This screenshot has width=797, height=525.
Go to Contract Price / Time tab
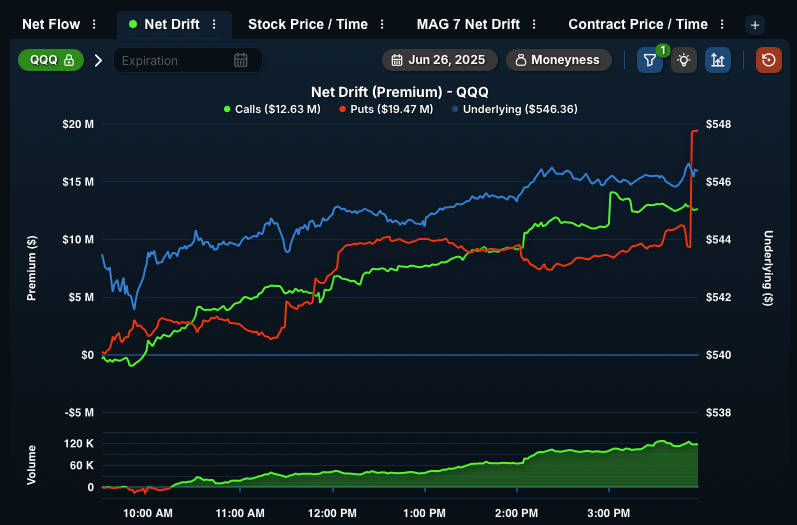[x=638, y=24]
